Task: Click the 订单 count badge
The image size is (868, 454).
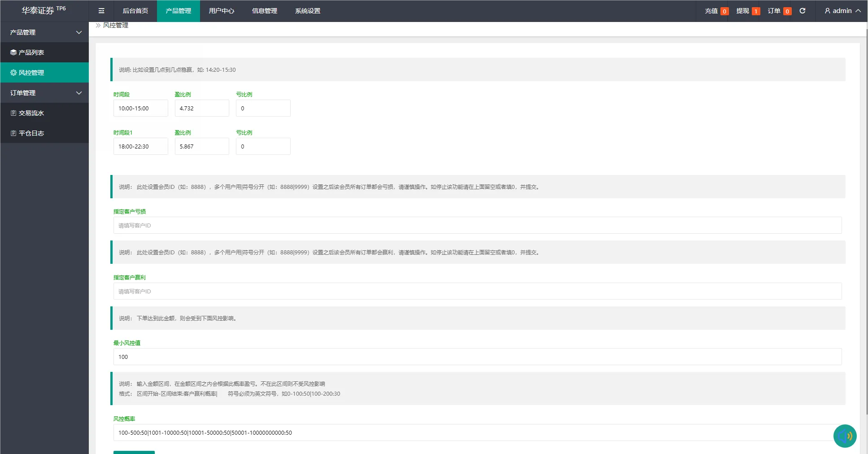Action: 787,11
